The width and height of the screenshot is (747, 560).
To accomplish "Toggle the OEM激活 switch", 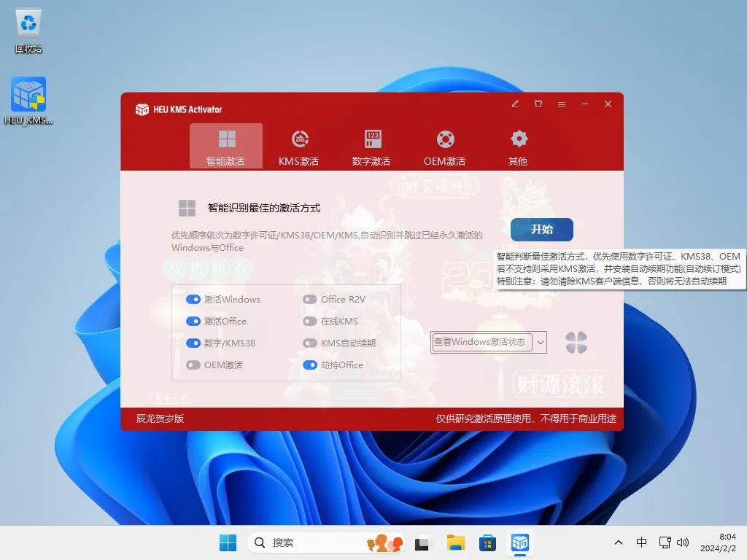I will point(193,365).
